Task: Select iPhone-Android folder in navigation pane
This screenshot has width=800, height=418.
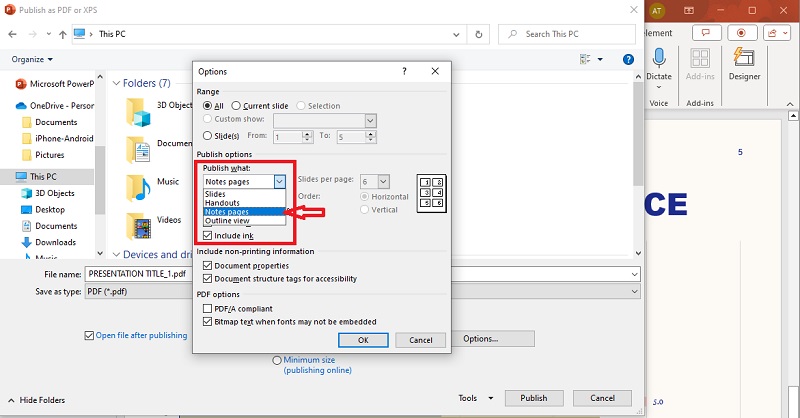Action: [57, 138]
